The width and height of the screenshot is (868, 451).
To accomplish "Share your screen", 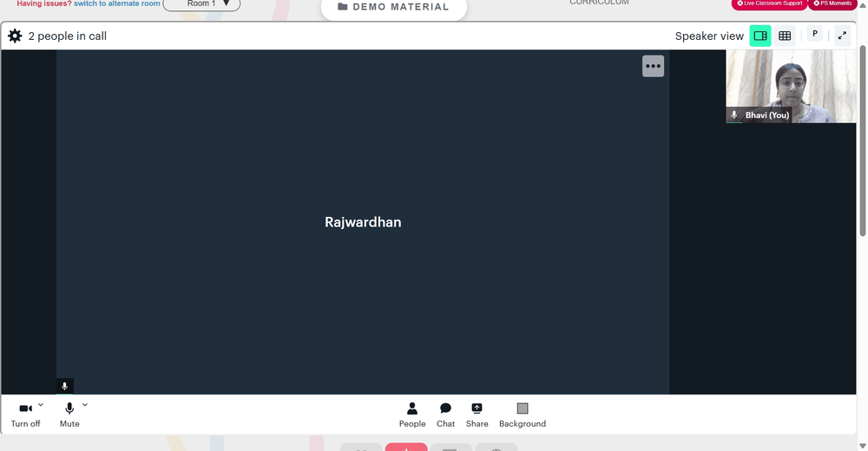I will point(477,415).
